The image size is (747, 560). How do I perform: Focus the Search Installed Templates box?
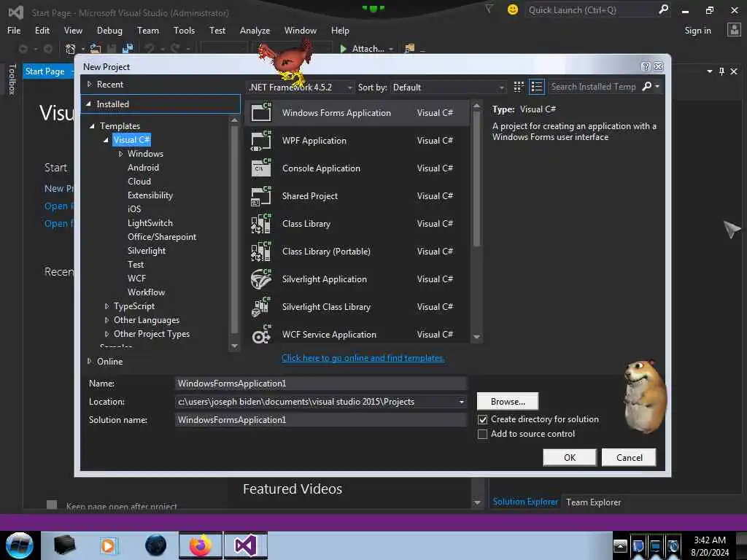[x=594, y=87]
